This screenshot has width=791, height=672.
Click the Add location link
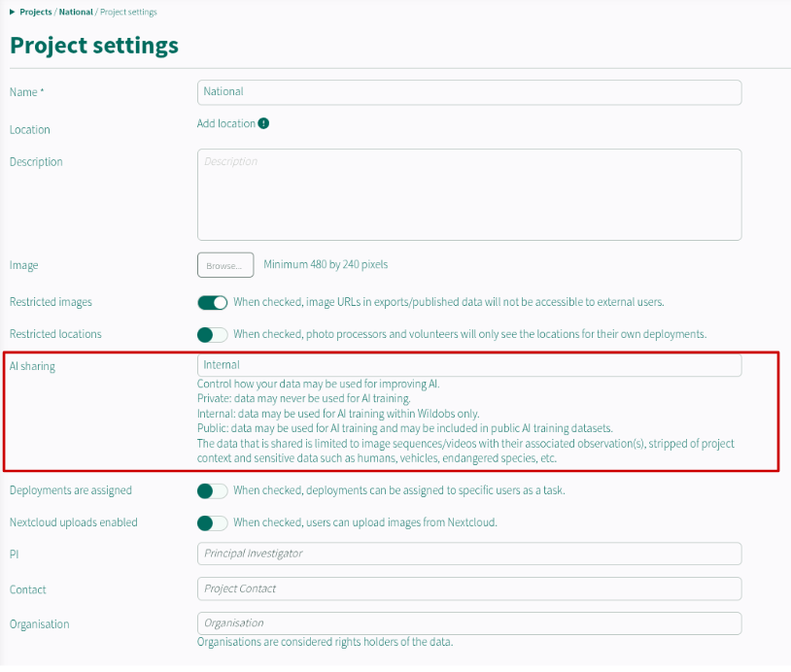(226, 123)
